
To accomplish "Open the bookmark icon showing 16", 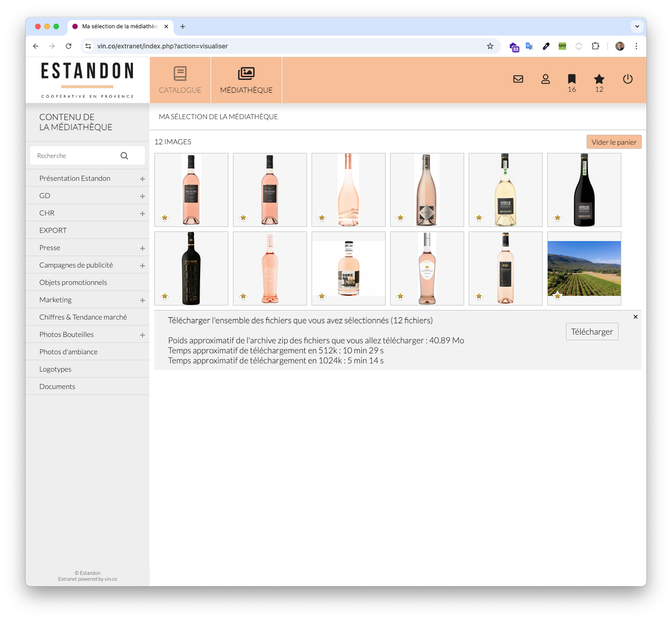I will pos(571,83).
